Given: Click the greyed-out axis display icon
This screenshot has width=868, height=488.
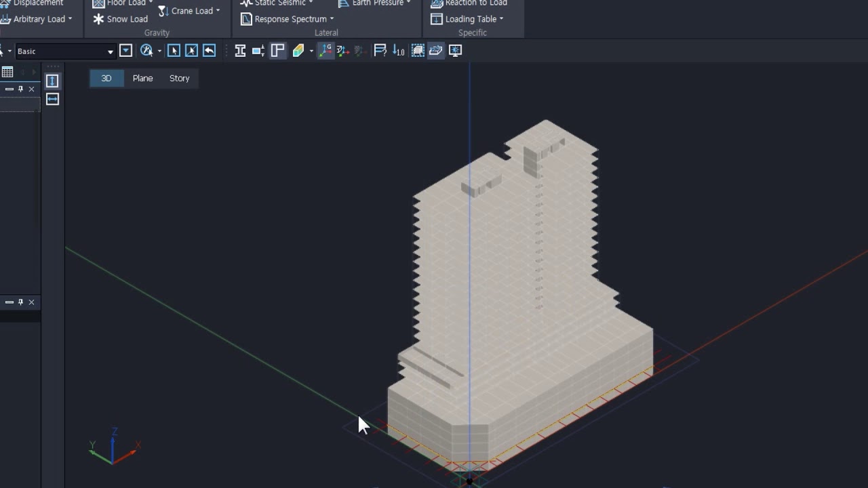Looking at the screenshot, I should [x=359, y=51].
